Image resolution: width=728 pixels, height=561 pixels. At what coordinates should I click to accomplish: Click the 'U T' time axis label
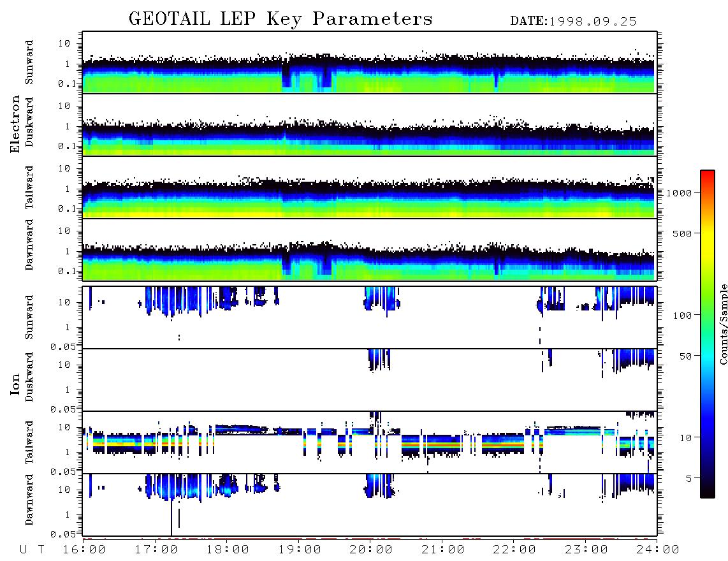click(32, 550)
